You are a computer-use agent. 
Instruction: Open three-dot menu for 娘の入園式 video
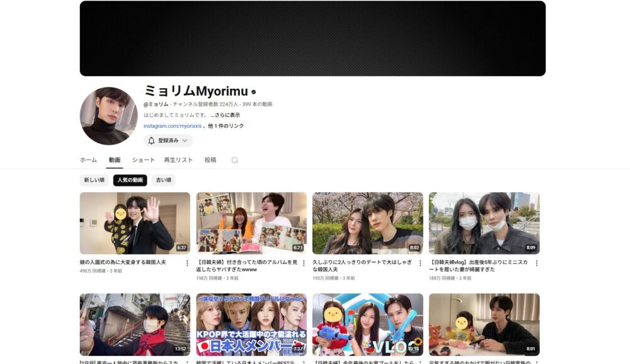tap(186, 263)
